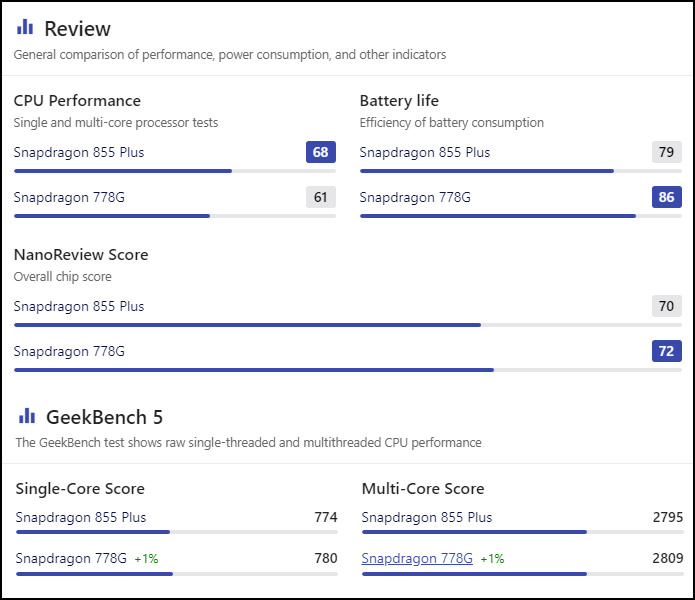Click the Single-Core 774 score value

325,517
